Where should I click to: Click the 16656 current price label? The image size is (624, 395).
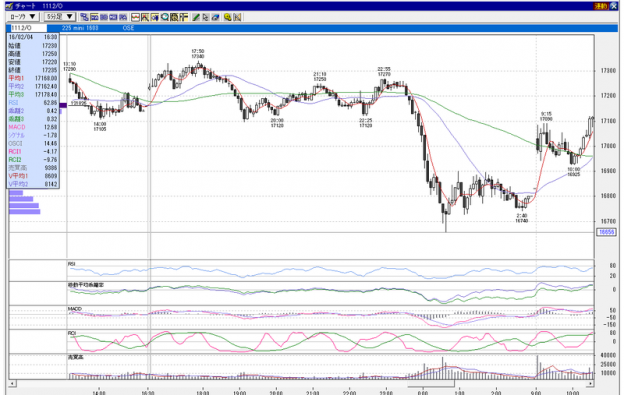[606, 232]
